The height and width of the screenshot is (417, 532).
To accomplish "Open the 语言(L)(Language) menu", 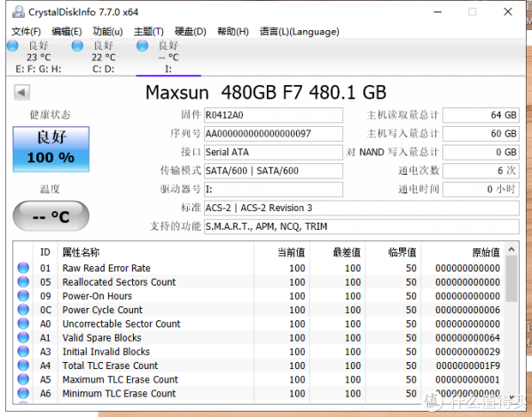I will click(300, 32).
